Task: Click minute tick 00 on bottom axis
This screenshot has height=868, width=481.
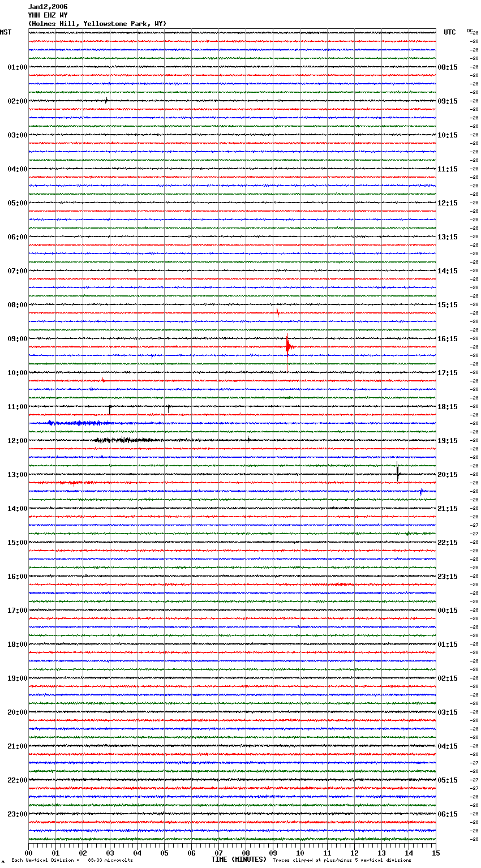Action: [28, 853]
